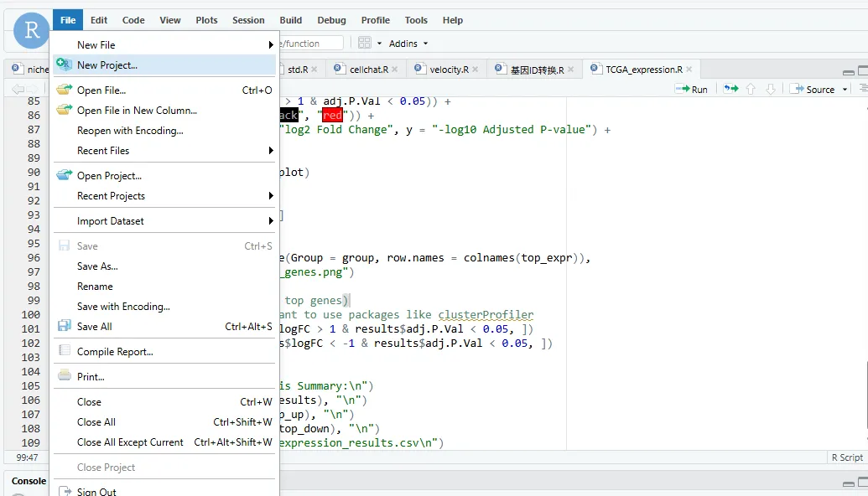Click the Run button
868x496 pixels.
[x=692, y=89]
